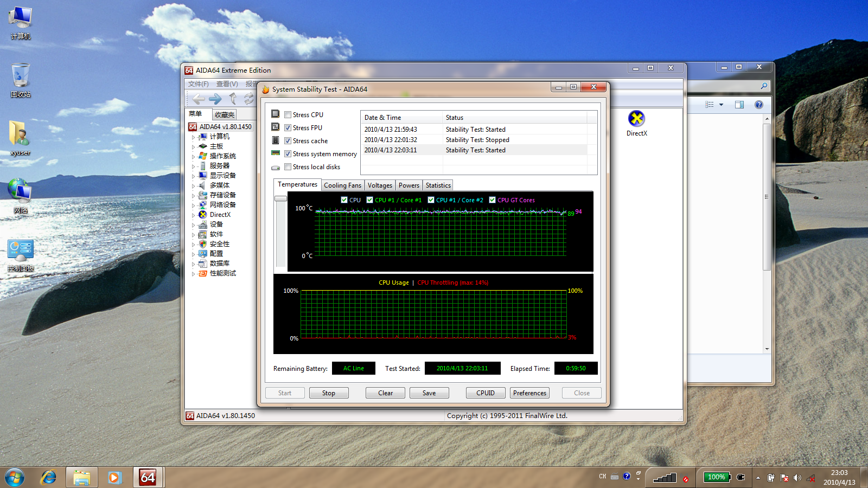The width and height of the screenshot is (868, 488).
Task: Click the search magnifier in Explorer window
Action: (x=764, y=86)
